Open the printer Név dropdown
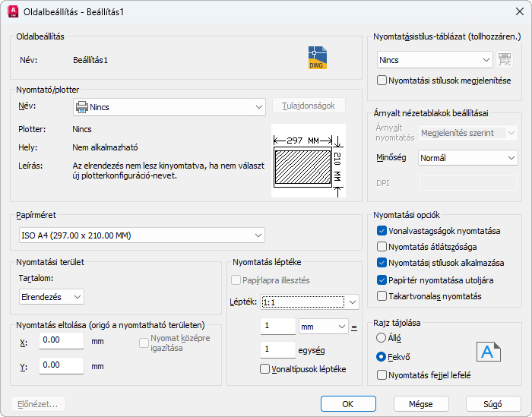This screenshot has width=532, height=417. (x=169, y=107)
